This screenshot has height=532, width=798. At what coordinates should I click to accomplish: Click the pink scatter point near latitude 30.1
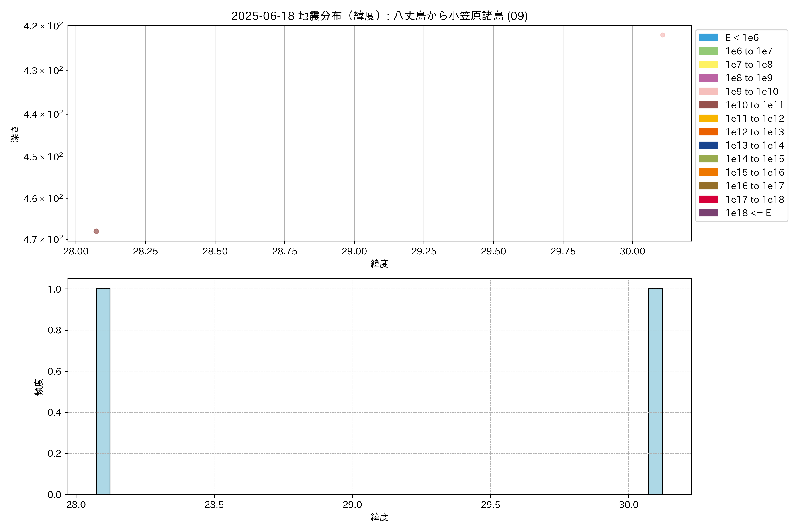click(663, 35)
